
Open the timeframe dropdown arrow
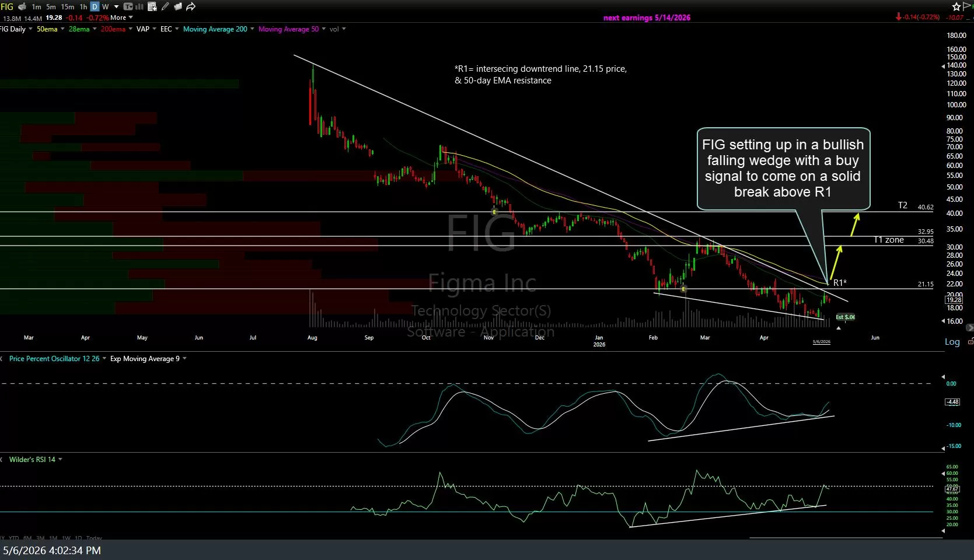[x=116, y=7]
